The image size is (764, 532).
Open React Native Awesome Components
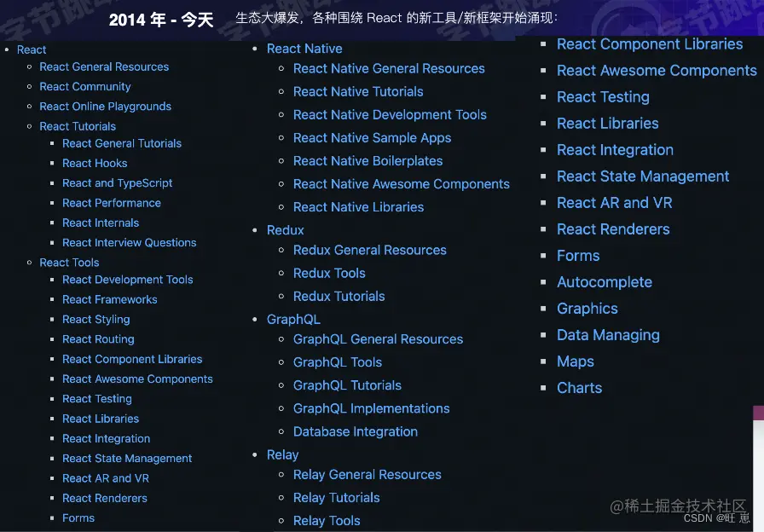402,184
